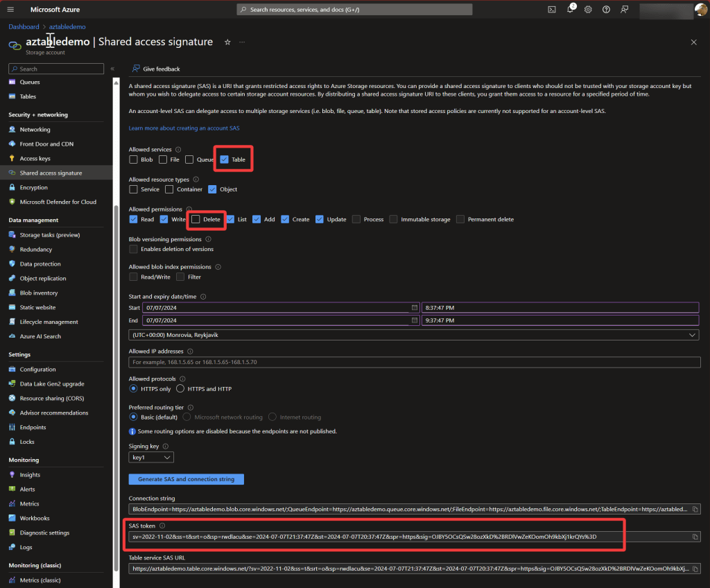Open the Access keys menu item
Image resolution: width=710 pixels, height=588 pixels.
[35, 159]
